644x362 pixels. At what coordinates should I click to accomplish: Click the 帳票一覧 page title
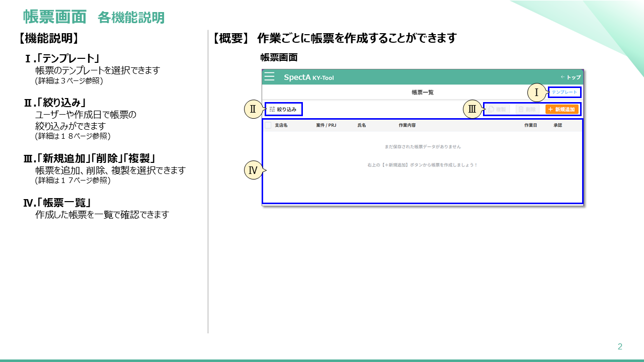[x=422, y=93]
